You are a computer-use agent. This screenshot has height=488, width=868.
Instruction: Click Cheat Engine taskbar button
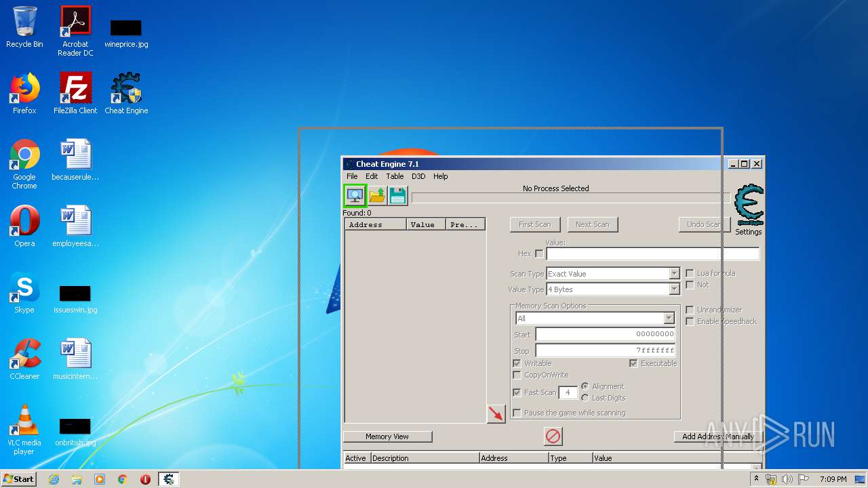(169, 479)
